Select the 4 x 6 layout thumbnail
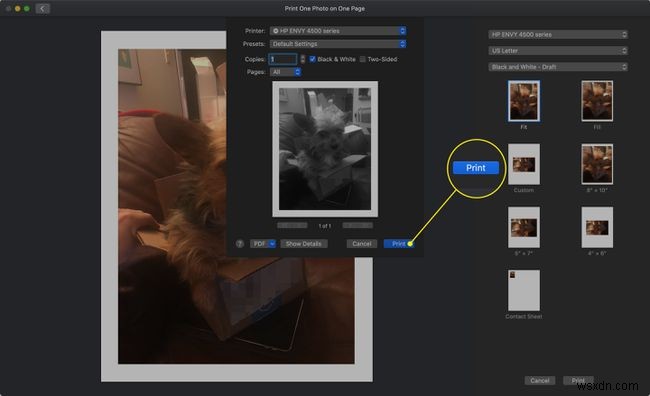The image size is (650, 396). [x=597, y=227]
